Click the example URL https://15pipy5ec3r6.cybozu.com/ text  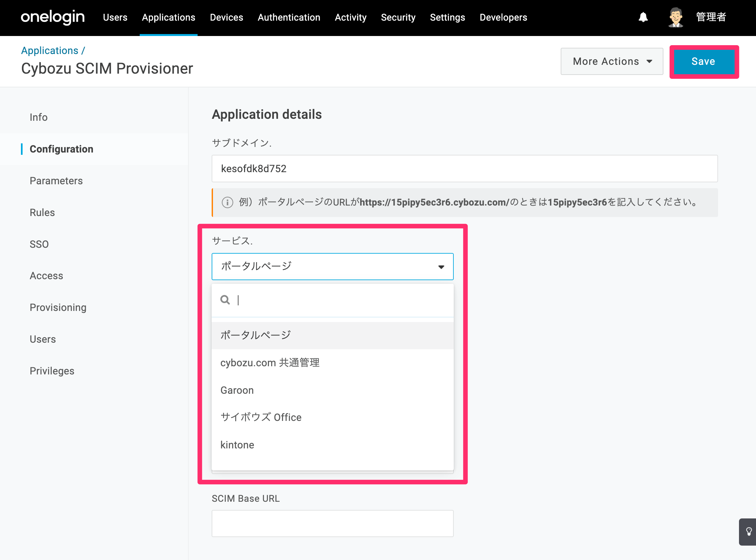click(434, 202)
